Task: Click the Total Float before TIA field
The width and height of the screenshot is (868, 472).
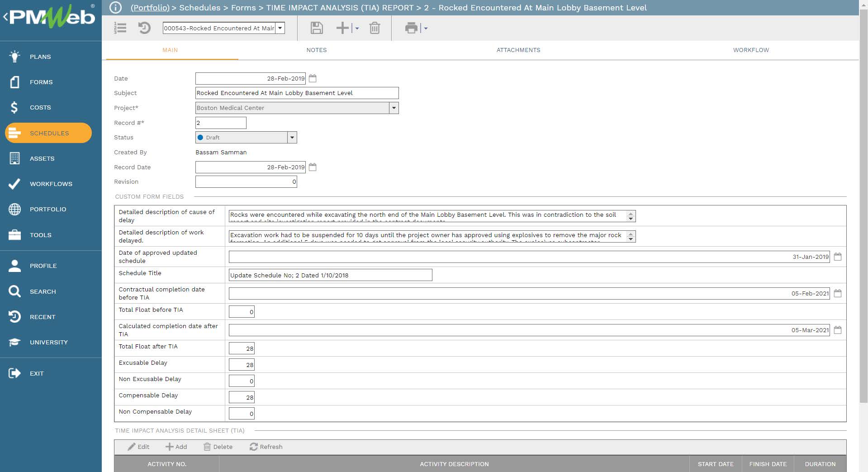Action: 242,312
